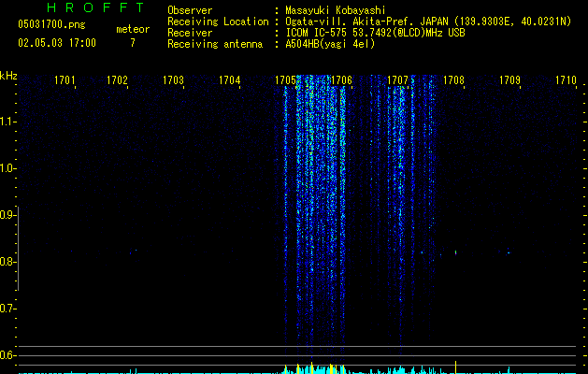Viewport: 588px width, 374px height.
Task: Click the HROFFT title text
Action: tap(95, 7)
